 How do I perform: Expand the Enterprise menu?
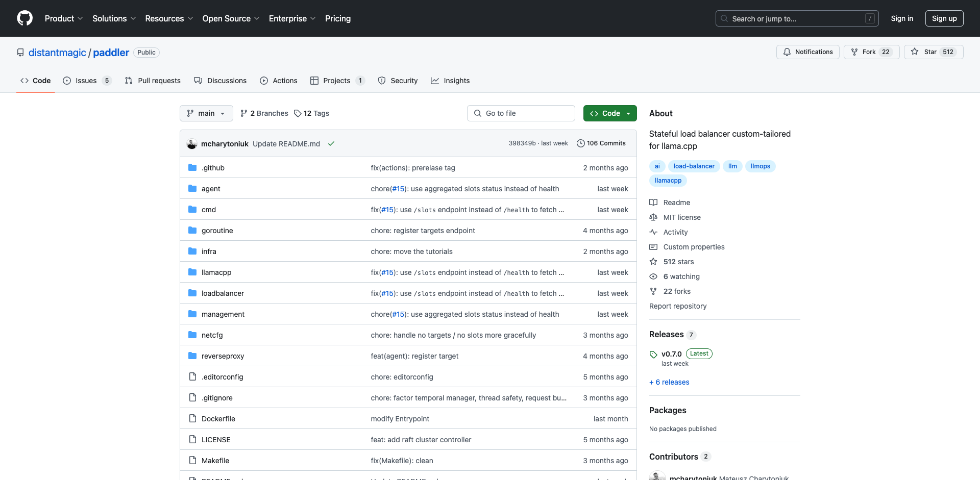pyautogui.click(x=292, y=18)
